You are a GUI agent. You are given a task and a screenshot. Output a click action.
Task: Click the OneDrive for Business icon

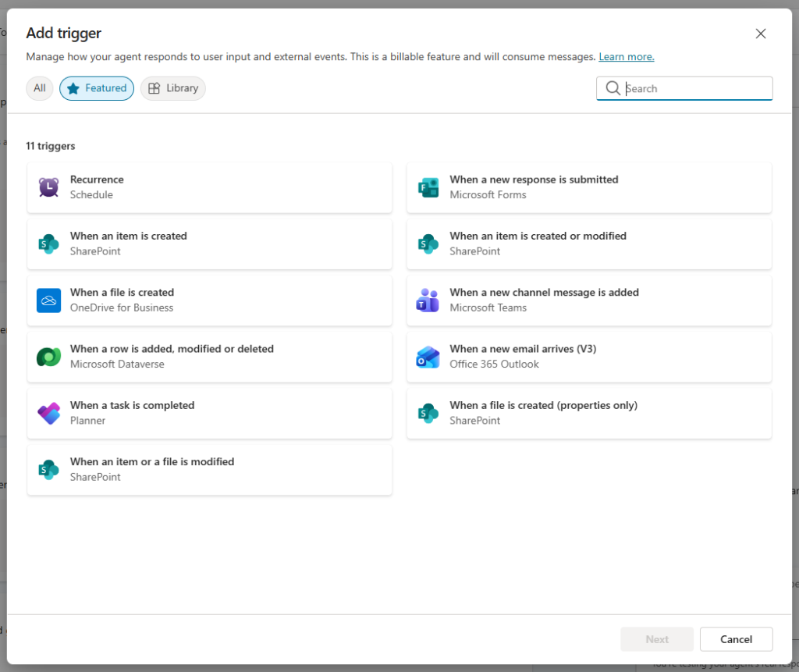tap(48, 300)
